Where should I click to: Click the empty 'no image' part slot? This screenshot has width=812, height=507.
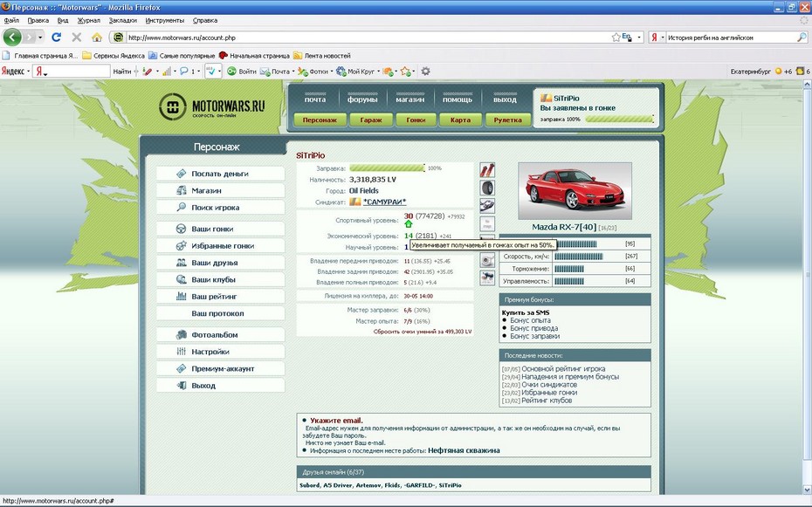[487, 224]
